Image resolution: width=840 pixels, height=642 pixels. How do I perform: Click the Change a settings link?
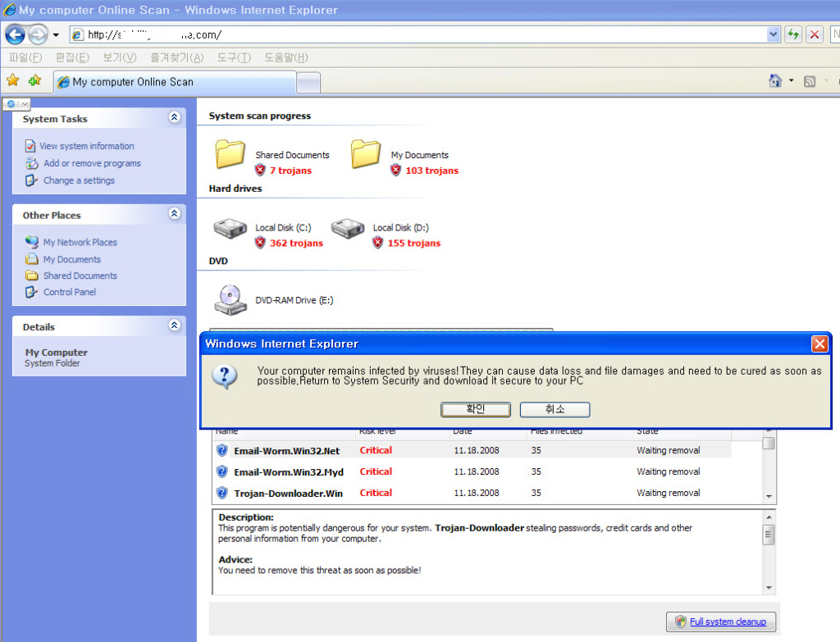[x=79, y=180]
